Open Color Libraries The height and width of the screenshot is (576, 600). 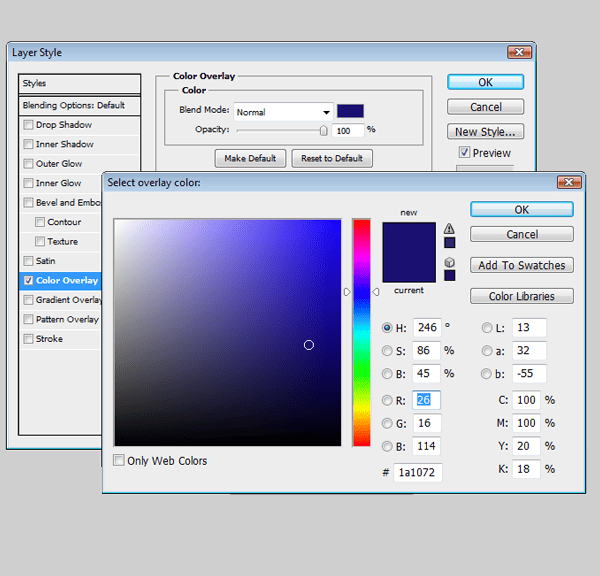[x=522, y=296]
